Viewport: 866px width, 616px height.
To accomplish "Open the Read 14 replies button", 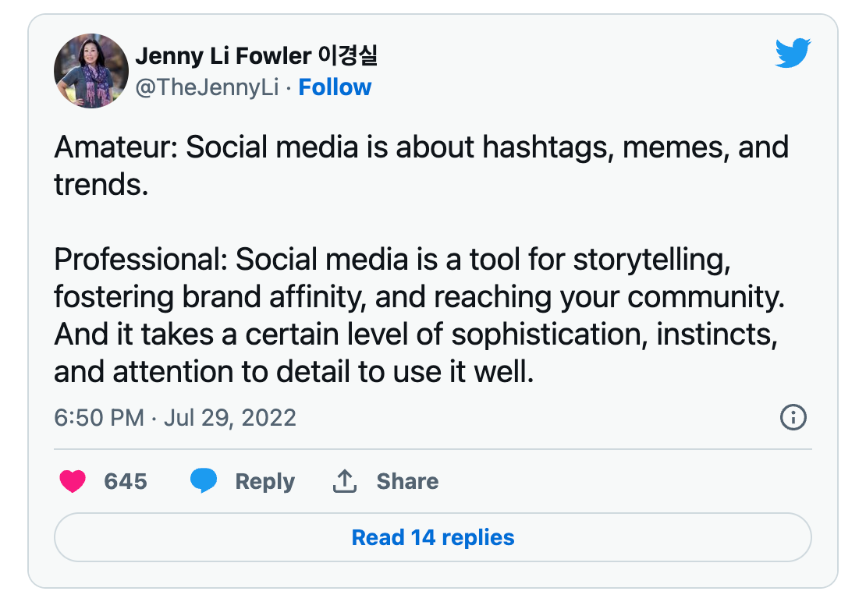I will click(433, 537).
